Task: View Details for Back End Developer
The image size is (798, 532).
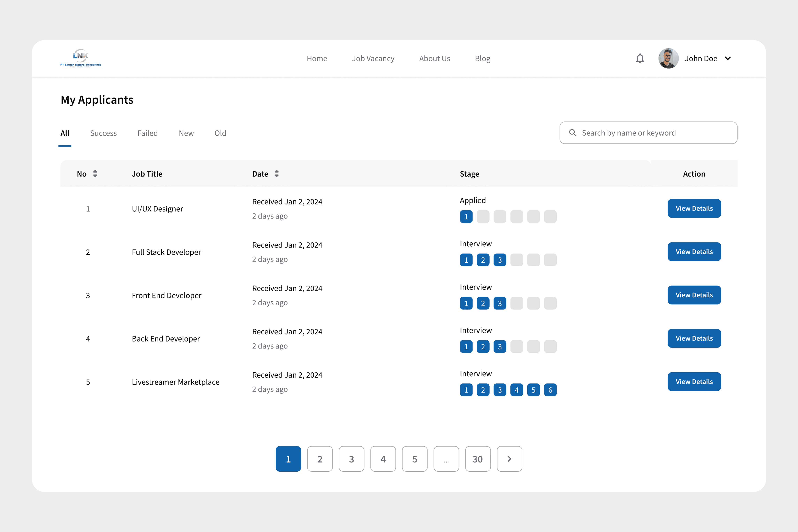Action: click(x=694, y=338)
